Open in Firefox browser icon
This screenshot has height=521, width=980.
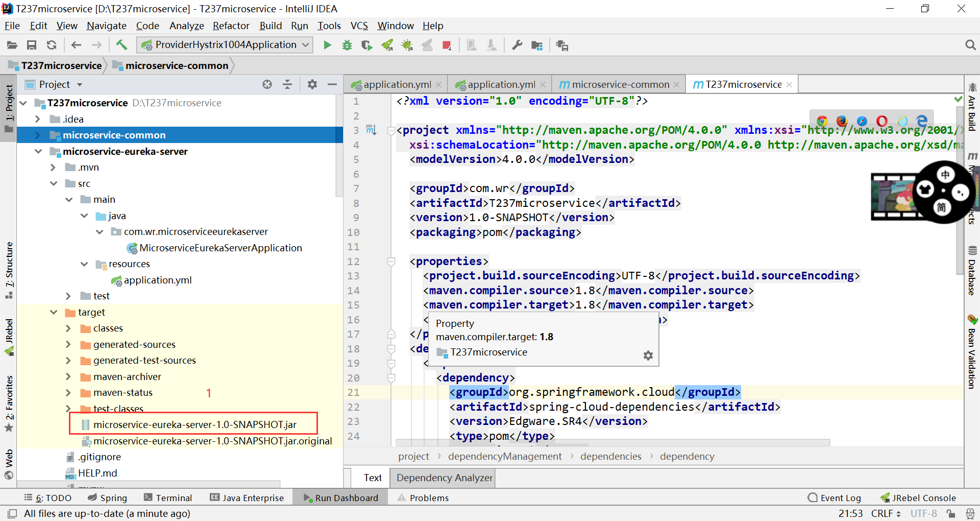point(842,121)
